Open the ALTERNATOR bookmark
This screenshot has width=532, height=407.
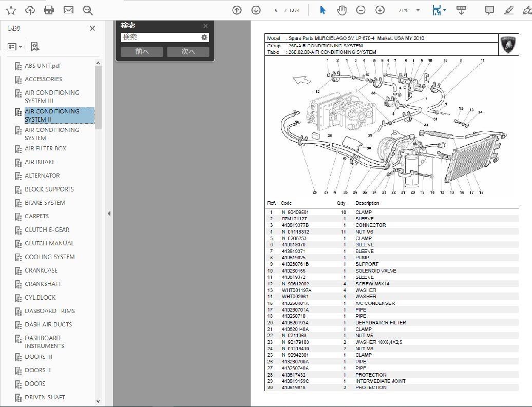[42, 176]
